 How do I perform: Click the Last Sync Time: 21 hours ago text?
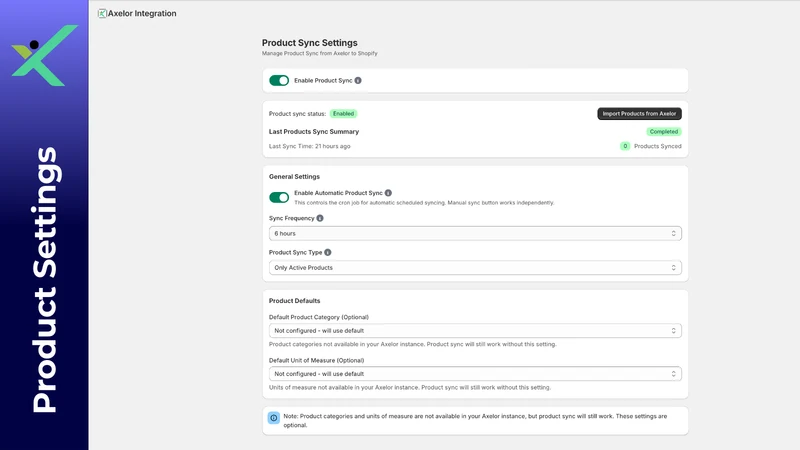point(310,146)
